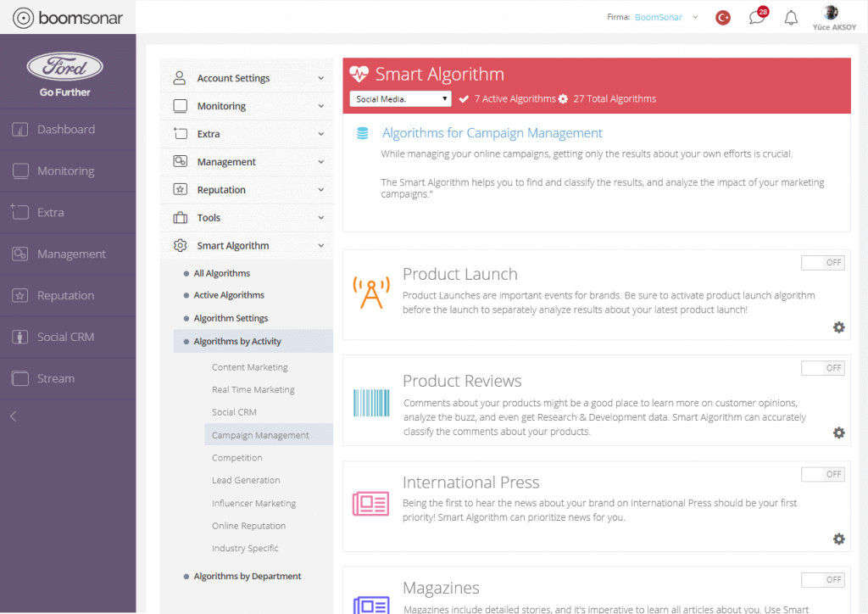Open Social CRM in the purple sidebar
Viewport: 868px width, 614px height.
click(68, 338)
